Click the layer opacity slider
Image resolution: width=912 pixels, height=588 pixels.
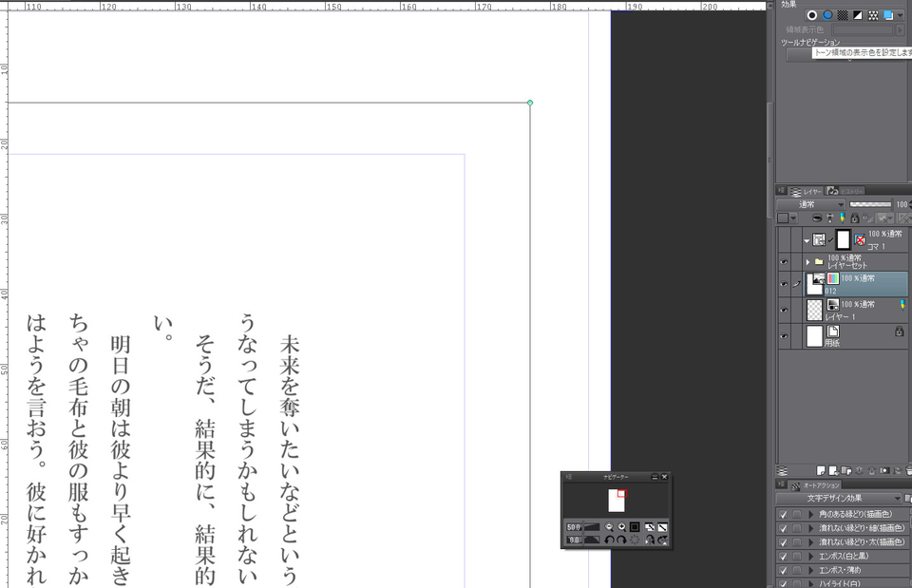869,204
